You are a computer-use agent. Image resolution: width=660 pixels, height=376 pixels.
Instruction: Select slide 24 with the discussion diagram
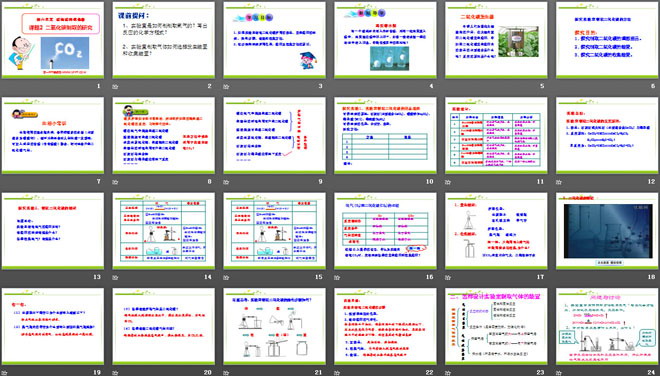coord(607,326)
